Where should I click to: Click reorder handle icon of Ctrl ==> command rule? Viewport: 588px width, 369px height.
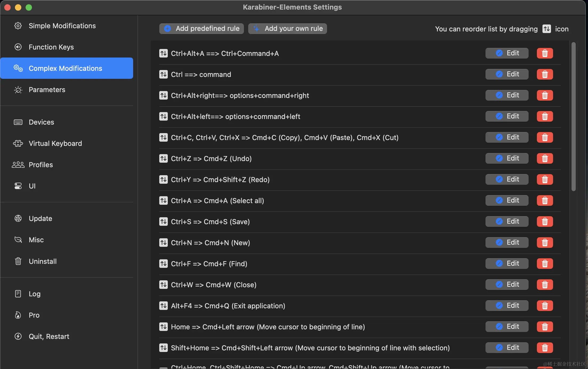163,74
